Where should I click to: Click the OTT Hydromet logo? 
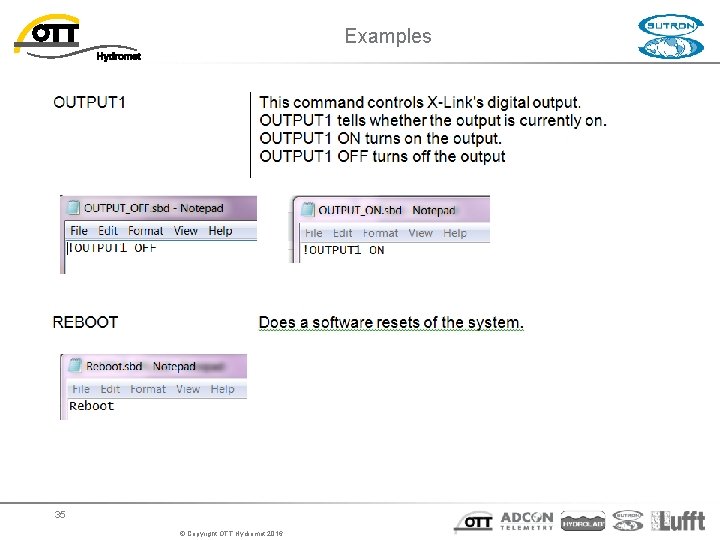77,38
